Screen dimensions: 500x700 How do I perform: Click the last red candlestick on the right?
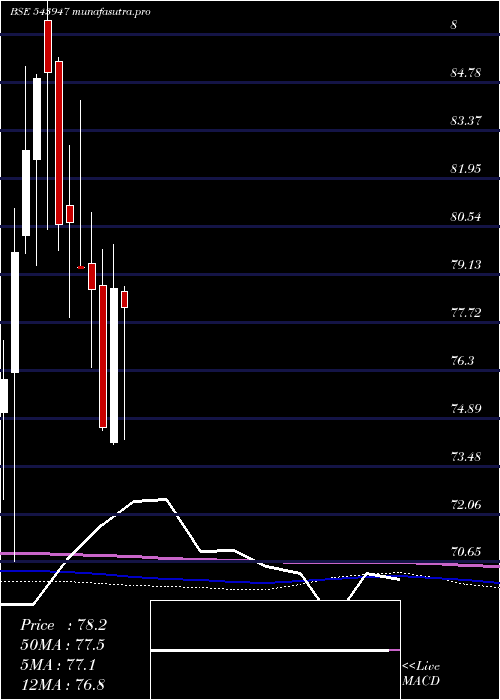coord(125,299)
